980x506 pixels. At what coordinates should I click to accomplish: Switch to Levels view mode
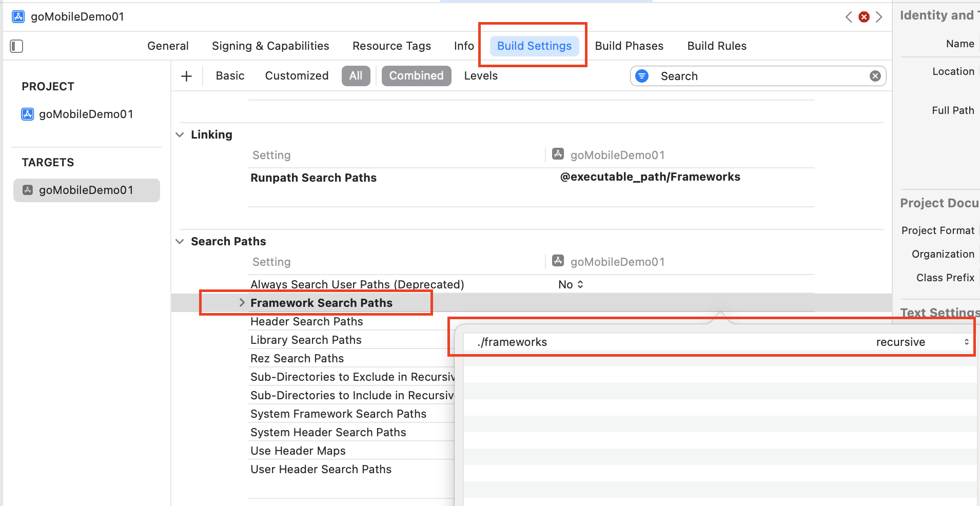[x=481, y=76]
